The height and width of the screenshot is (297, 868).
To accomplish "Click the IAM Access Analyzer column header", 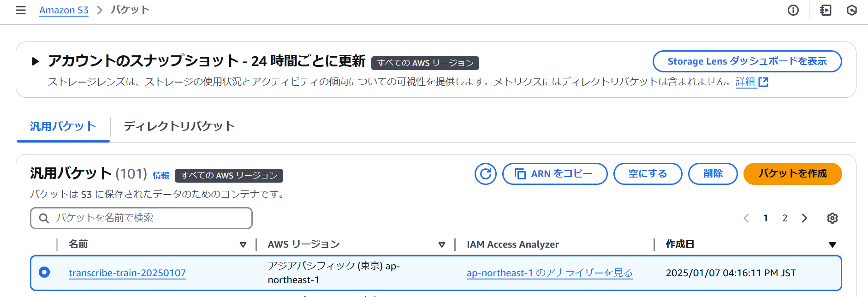I will [512, 244].
